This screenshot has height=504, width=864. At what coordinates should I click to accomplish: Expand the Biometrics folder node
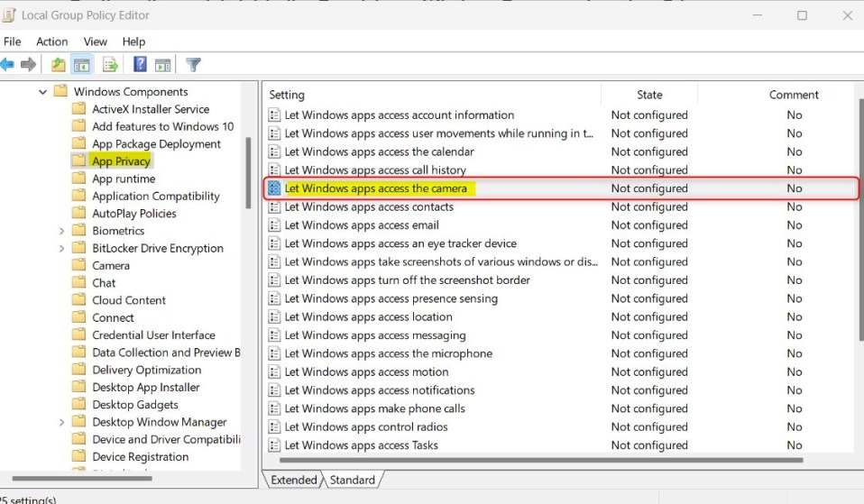pyautogui.click(x=61, y=231)
